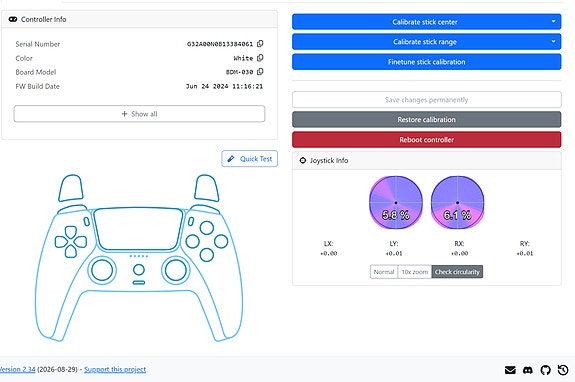Open the email contact icon
The height and width of the screenshot is (382, 575).
click(510, 370)
